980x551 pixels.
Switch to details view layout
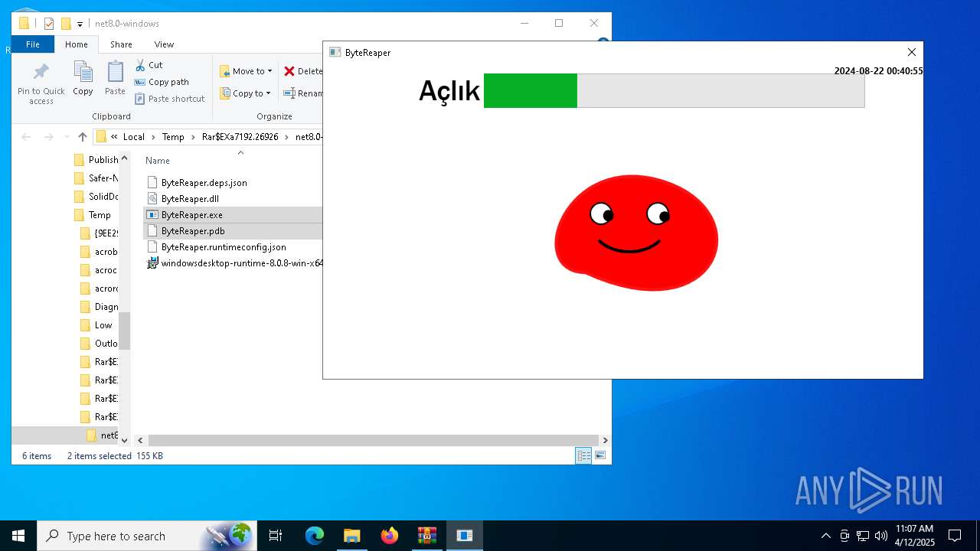583,455
